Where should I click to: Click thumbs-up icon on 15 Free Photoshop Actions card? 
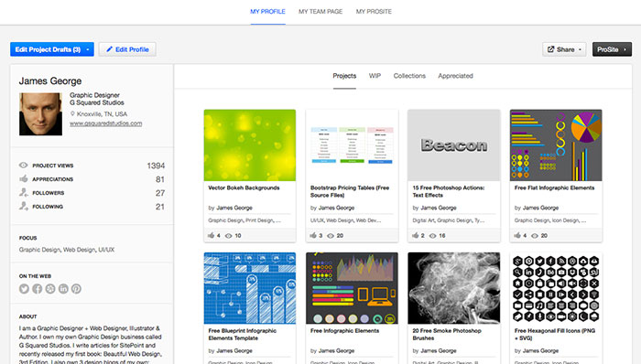[x=416, y=235]
